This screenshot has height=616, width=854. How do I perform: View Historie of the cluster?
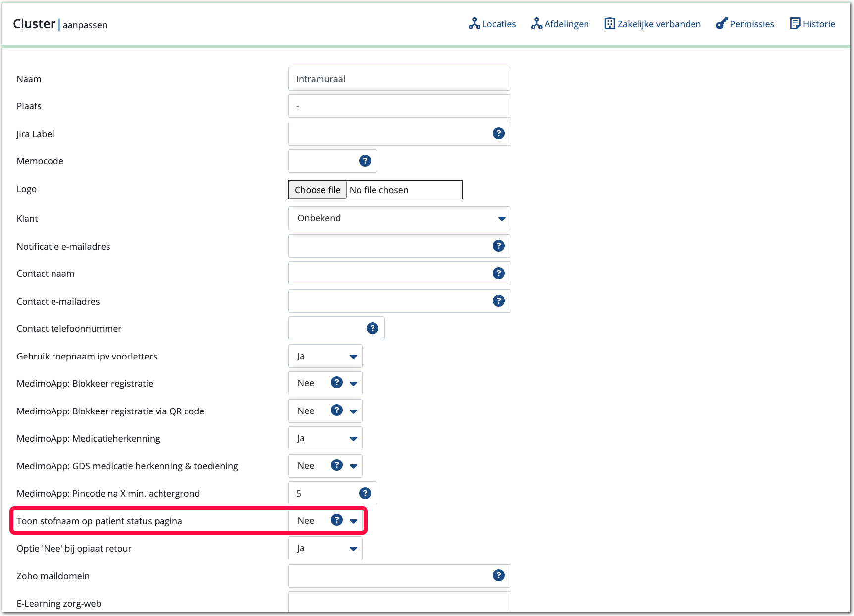812,24
